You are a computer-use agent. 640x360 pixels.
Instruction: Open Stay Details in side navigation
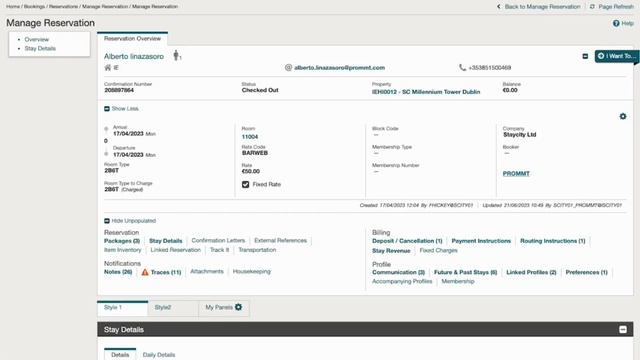(40, 48)
